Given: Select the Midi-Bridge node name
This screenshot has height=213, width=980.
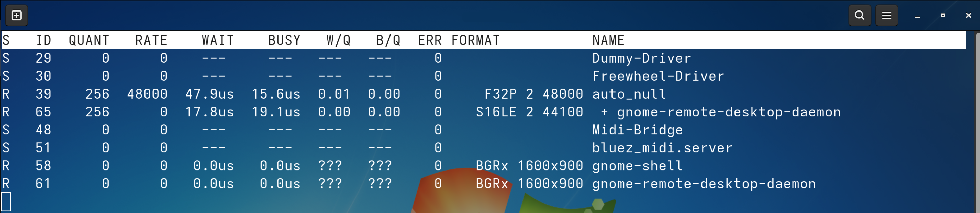Looking at the screenshot, I should coord(637,130).
